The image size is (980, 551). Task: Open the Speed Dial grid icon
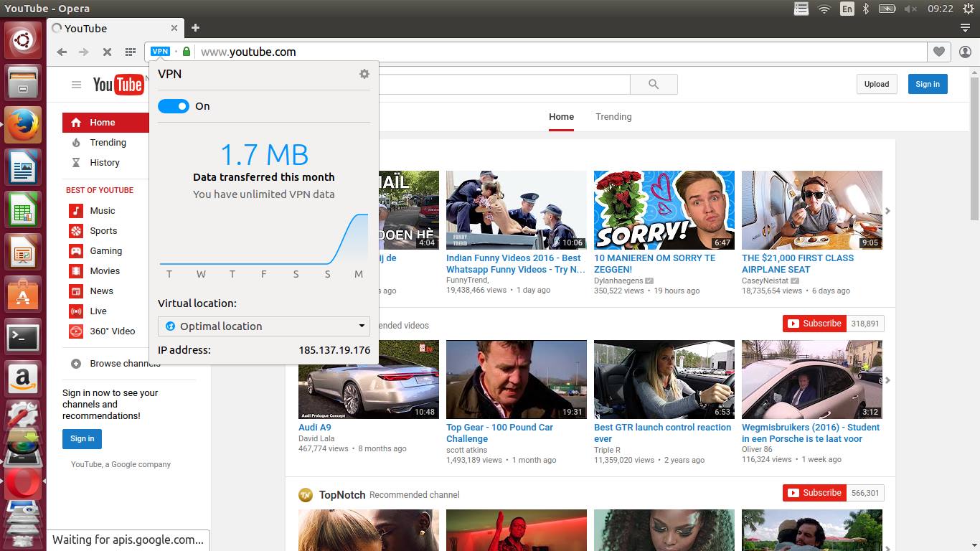click(x=130, y=52)
